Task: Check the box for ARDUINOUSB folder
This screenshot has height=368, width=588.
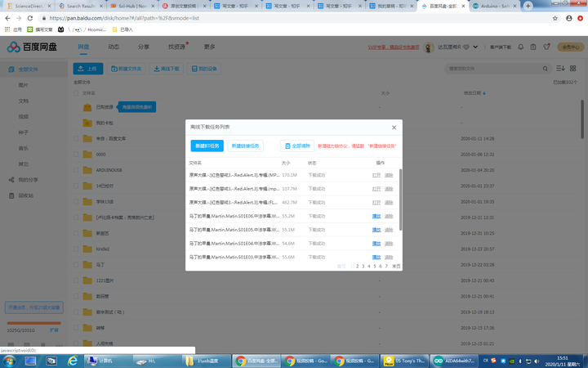Action: coord(76,170)
